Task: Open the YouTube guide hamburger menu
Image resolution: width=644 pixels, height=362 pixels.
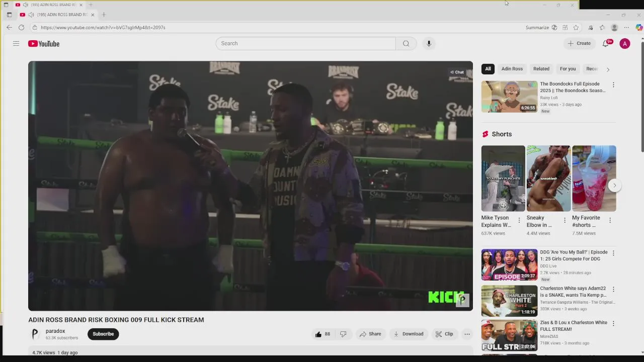Action: [16, 44]
